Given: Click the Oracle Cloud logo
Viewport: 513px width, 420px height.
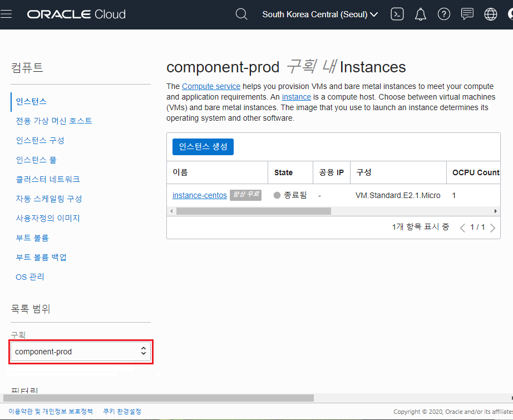Looking at the screenshot, I should [76, 14].
